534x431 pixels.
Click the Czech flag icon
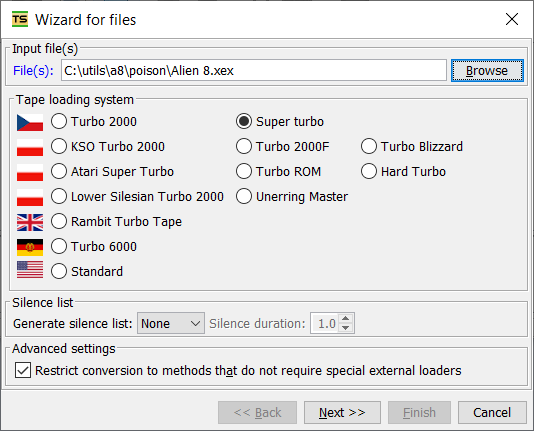pyautogui.click(x=30, y=123)
